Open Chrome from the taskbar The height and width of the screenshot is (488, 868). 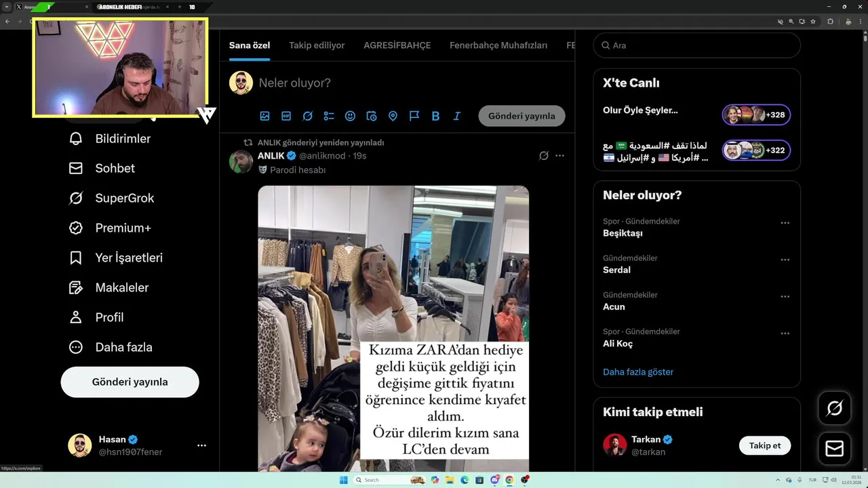(x=509, y=480)
